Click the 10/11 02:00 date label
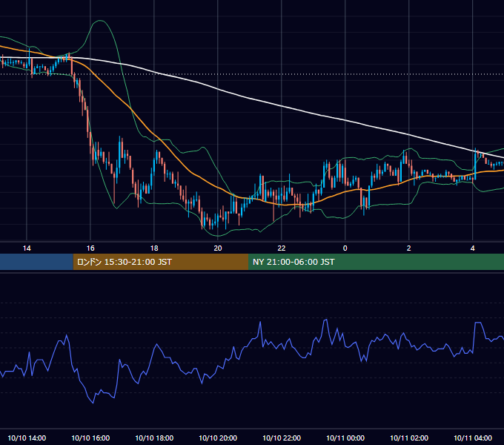 [409, 438]
